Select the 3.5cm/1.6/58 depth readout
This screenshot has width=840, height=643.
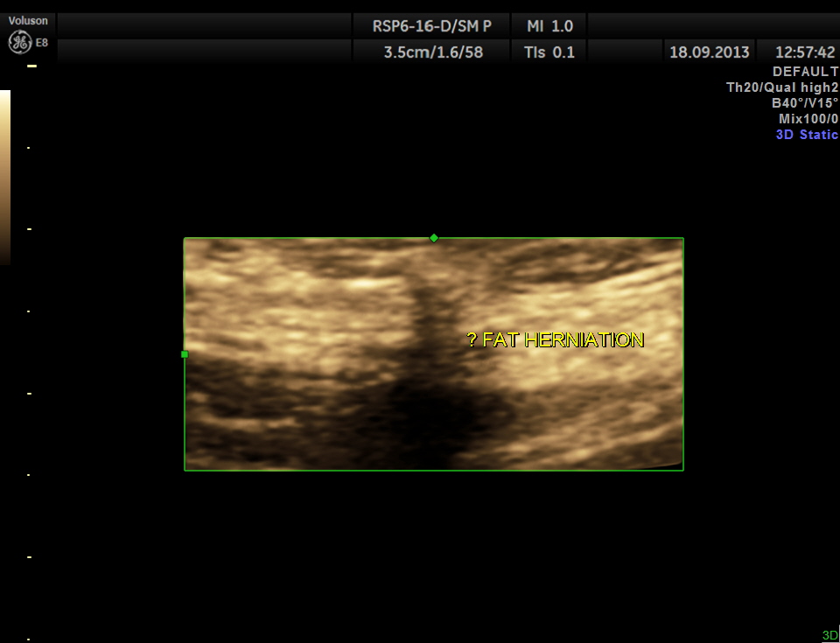432,52
